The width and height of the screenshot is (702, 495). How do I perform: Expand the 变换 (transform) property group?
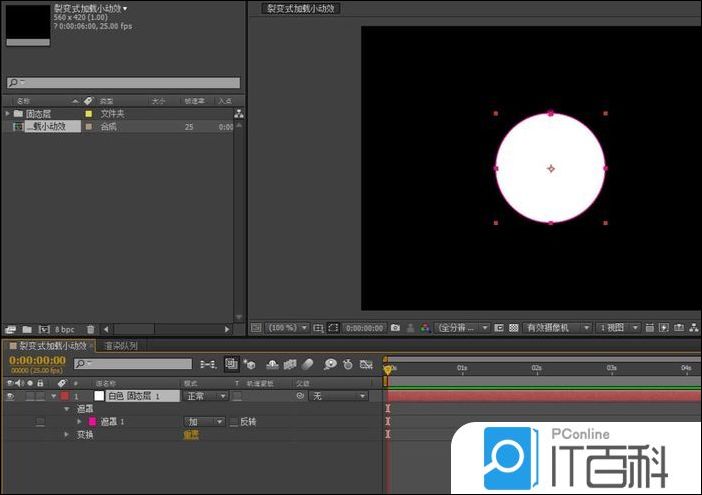tap(67, 435)
